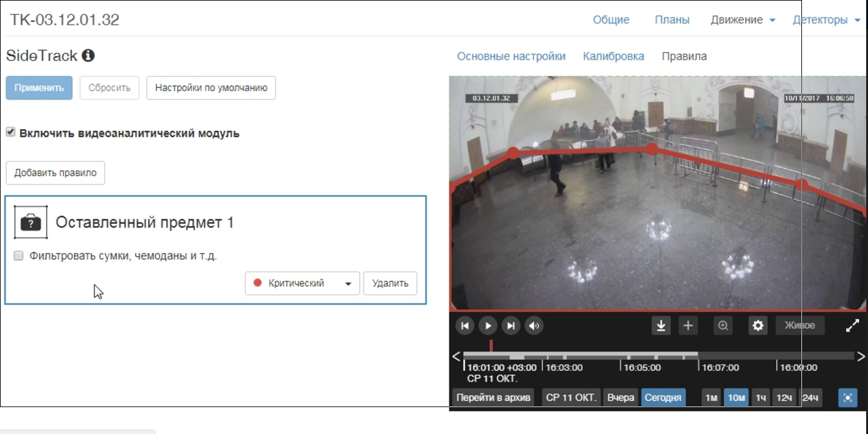Click the TK-03.12.01.32 camera title

pyautogui.click(x=65, y=20)
